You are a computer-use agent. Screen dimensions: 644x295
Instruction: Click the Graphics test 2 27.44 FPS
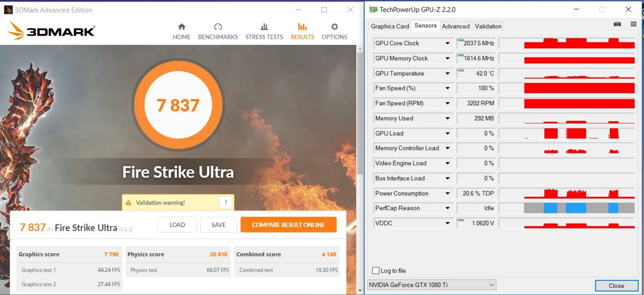109,284
